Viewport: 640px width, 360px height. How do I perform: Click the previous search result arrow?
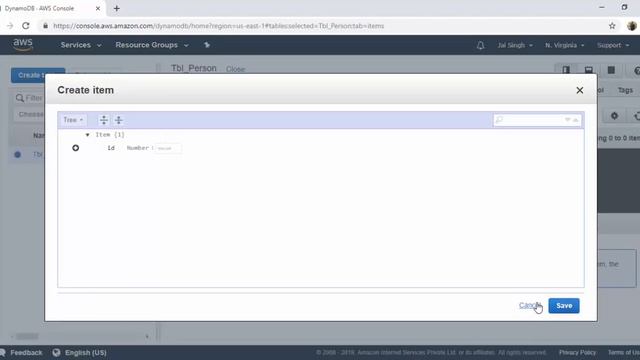(576, 120)
